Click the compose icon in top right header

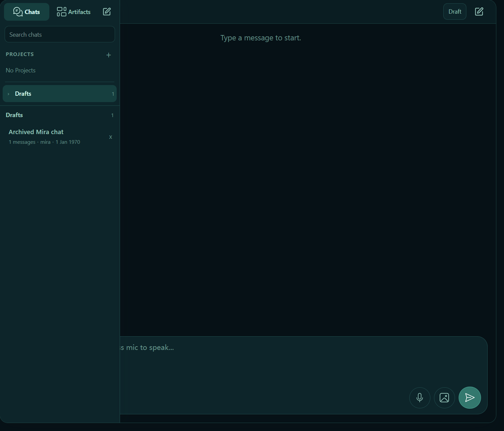coord(479,12)
